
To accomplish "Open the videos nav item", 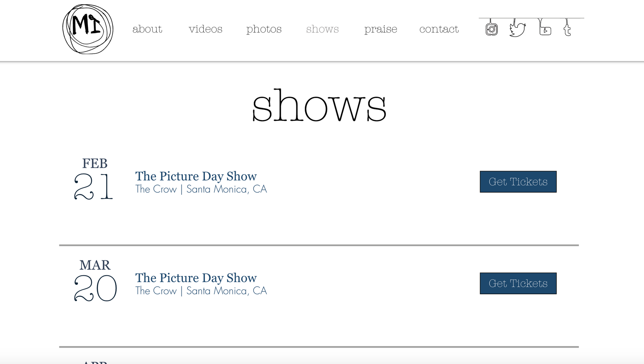I will coord(206,29).
